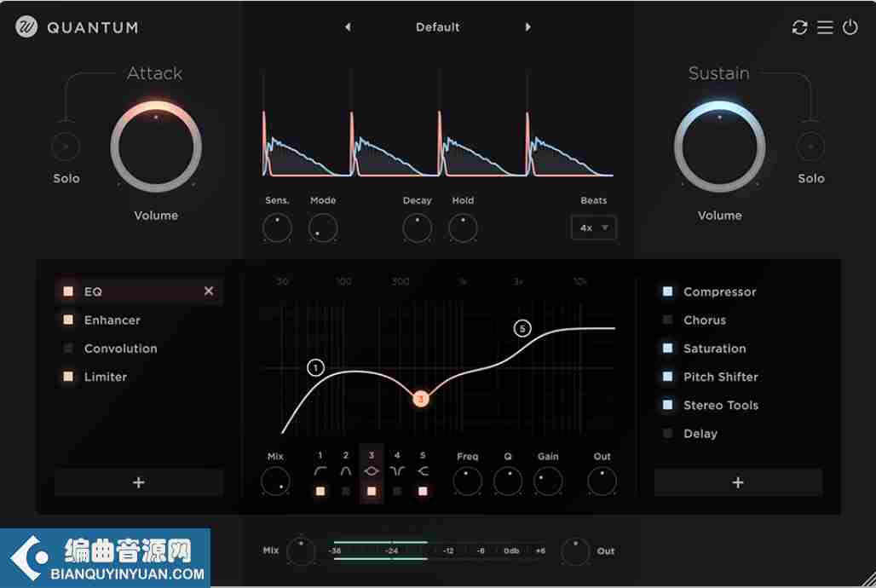Screen dimensions: 876x588
Task: Go to the previous preset arrow
Action: [x=348, y=26]
